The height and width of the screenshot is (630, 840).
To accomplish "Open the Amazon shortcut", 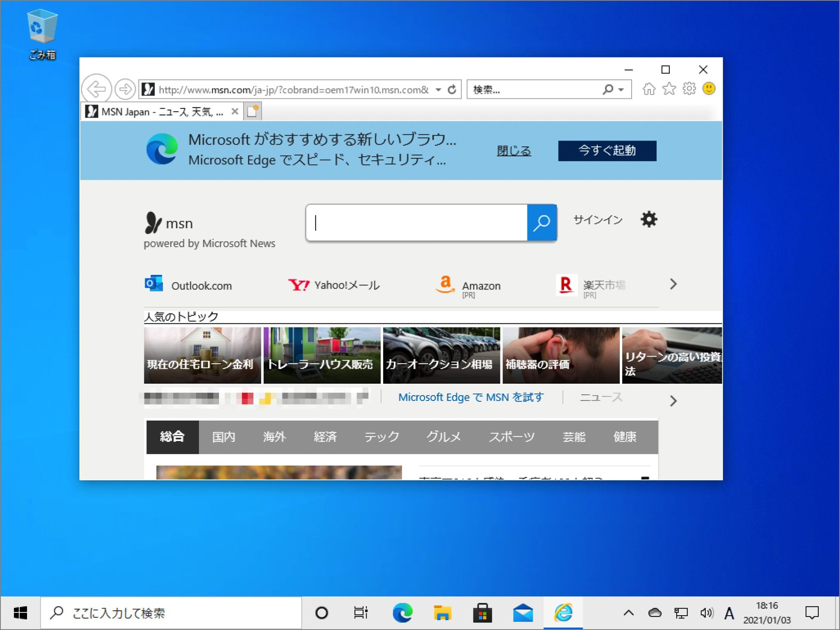I will 470,286.
